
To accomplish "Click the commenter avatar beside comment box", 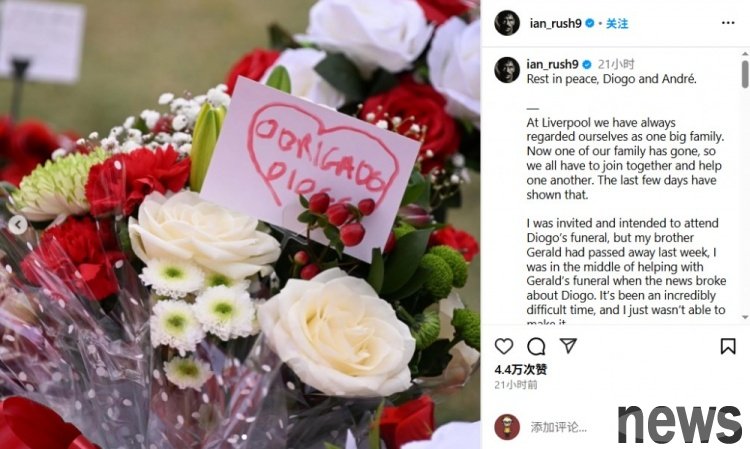I will pos(507,427).
